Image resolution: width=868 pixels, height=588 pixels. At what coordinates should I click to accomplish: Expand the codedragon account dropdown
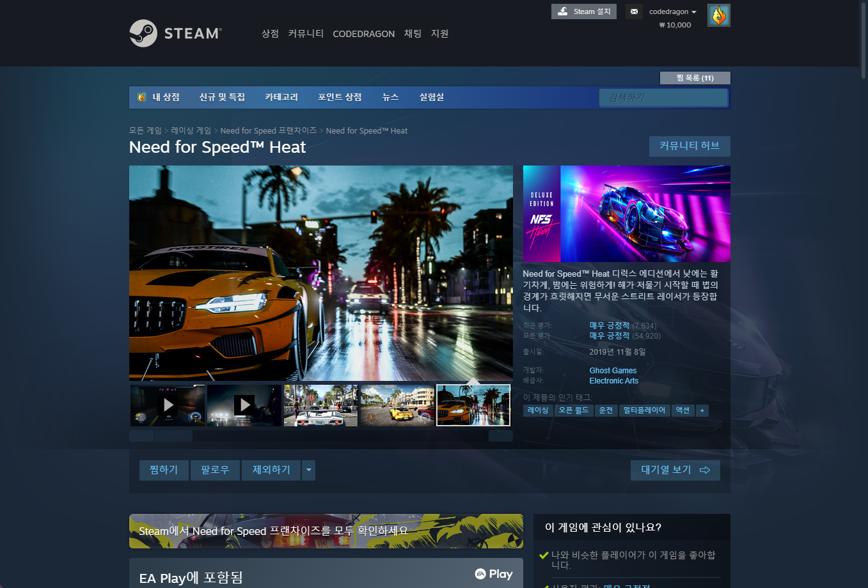tap(673, 12)
